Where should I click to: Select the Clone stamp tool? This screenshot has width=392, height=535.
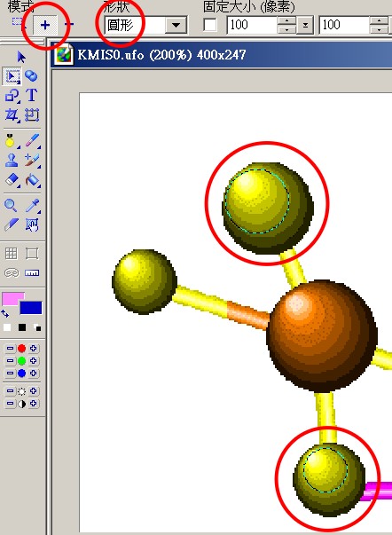(12, 160)
